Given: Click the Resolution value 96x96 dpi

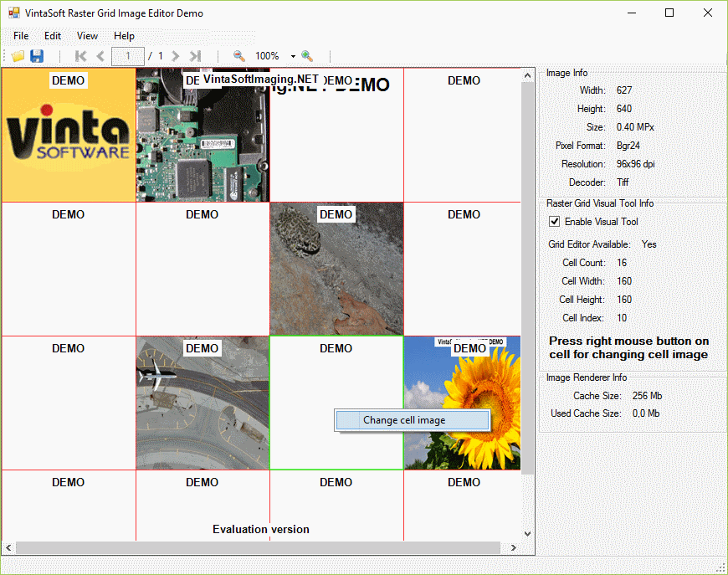Looking at the screenshot, I should point(636,164).
